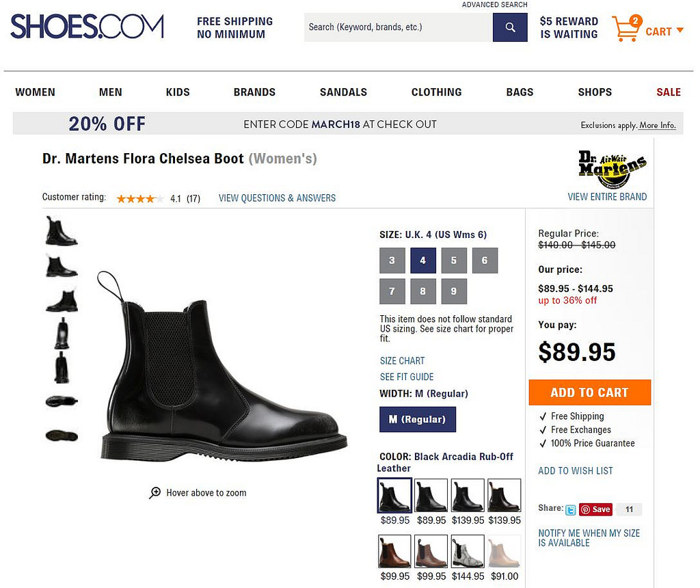
Task: Click the search magnifier button
Action: coord(510,27)
